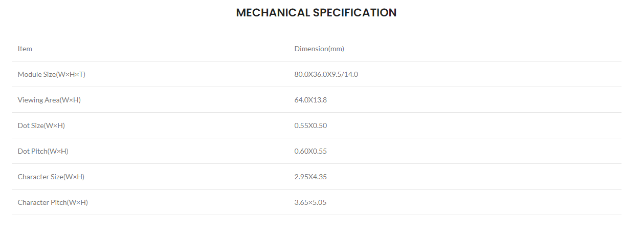644x231 pixels.
Task: Click the word Module in first row
Action: [30, 74]
